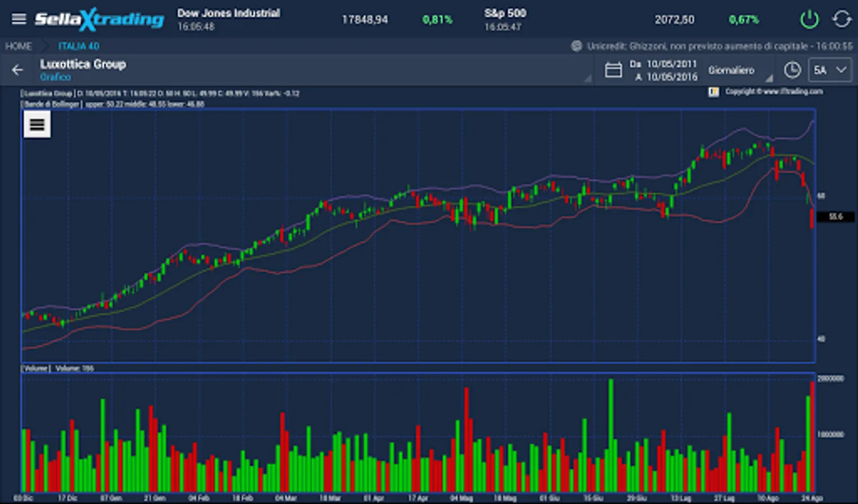858x504 pixels.
Task: Open the white chart options menu button
Action: [x=37, y=124]
